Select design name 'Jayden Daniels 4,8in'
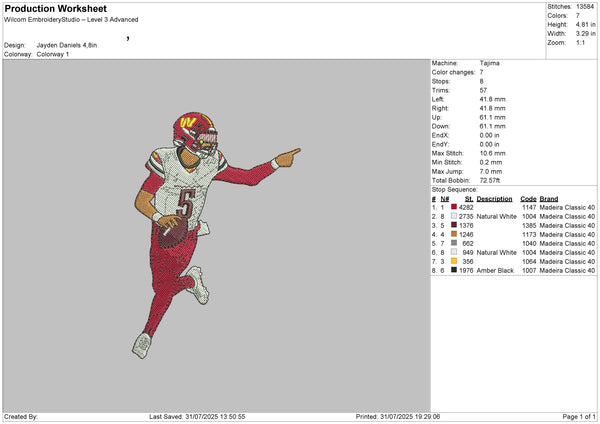This screenshot has height=424, width=600. pos(67,45)
